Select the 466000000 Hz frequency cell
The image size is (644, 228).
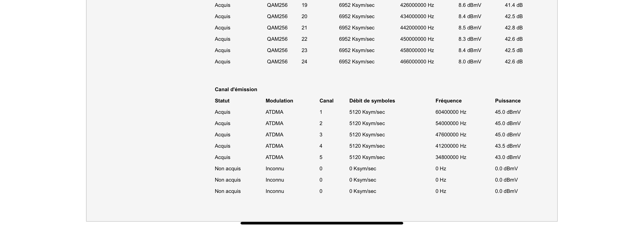tap(417, 62)
